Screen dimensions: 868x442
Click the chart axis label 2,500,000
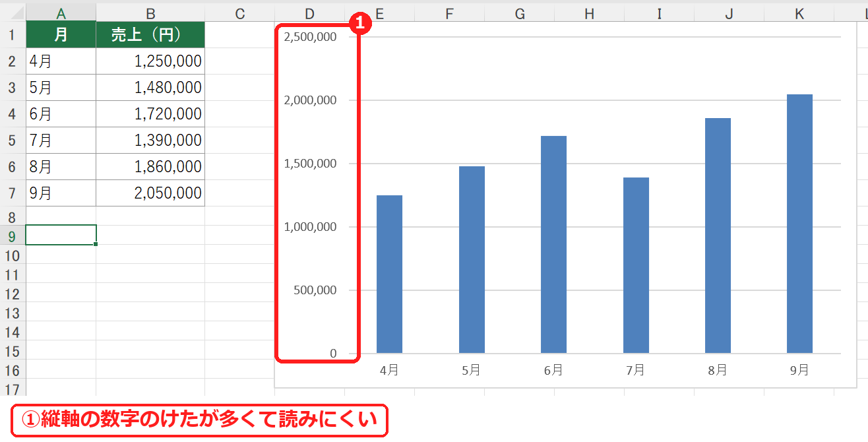point(310,37)
